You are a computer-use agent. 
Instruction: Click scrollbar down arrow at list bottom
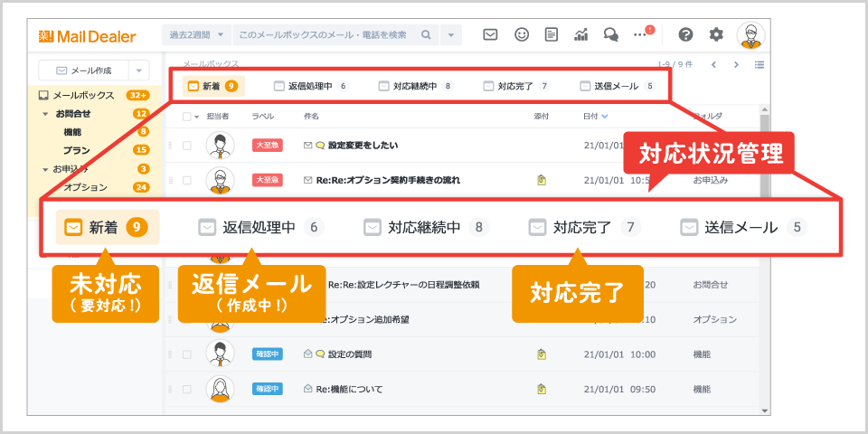[x=765, y=410]
